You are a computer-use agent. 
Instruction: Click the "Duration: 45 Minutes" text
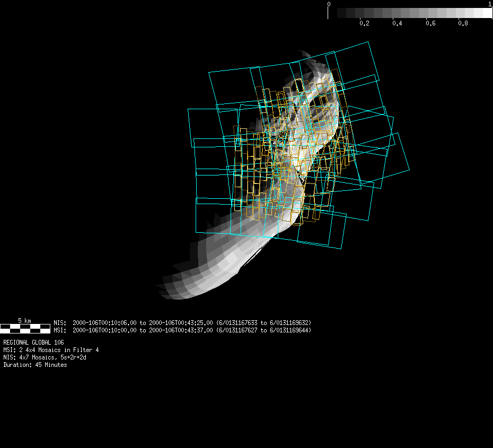tap(35, 365)
